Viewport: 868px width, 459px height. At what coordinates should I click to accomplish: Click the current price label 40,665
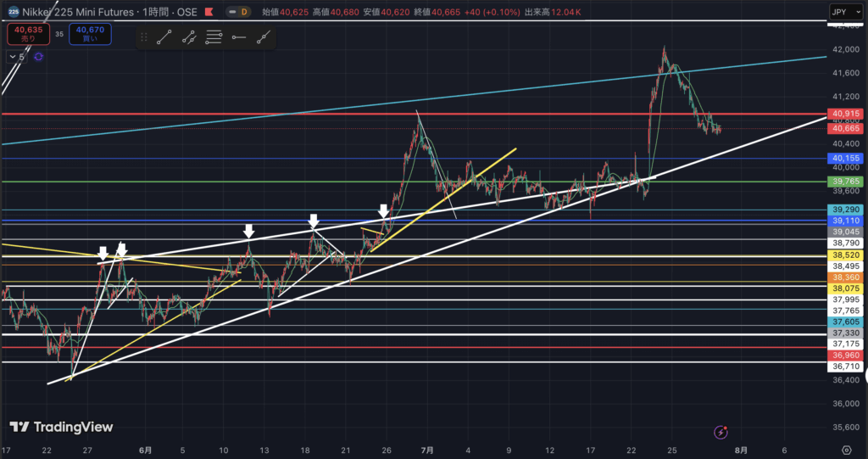pyautogui.click(x=845, y=129)
